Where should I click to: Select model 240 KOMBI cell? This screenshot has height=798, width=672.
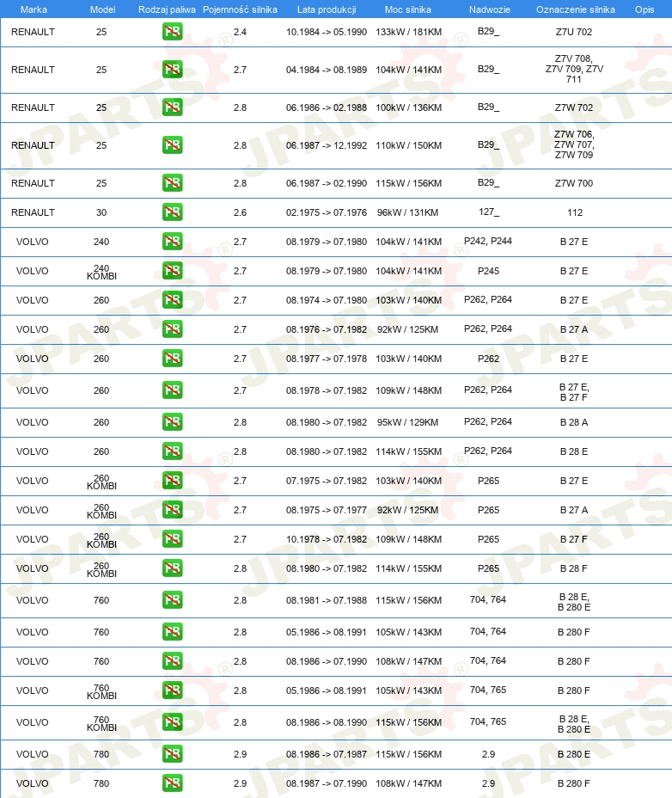pos(101,272)
